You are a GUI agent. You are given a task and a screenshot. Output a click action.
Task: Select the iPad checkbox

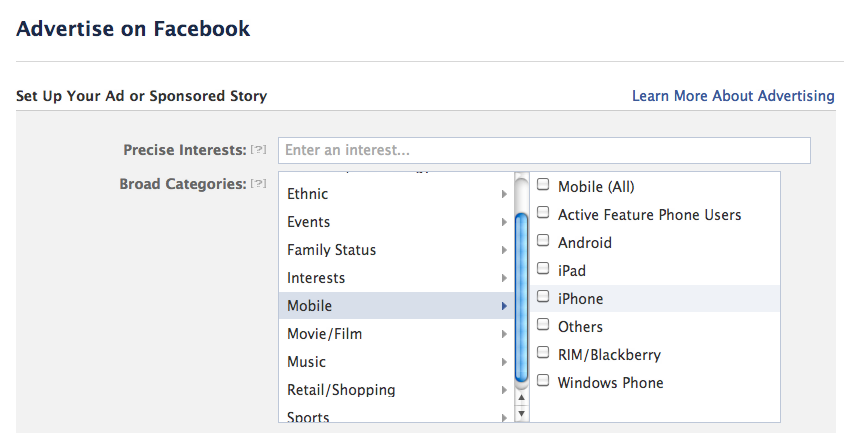tap(543, 269)
